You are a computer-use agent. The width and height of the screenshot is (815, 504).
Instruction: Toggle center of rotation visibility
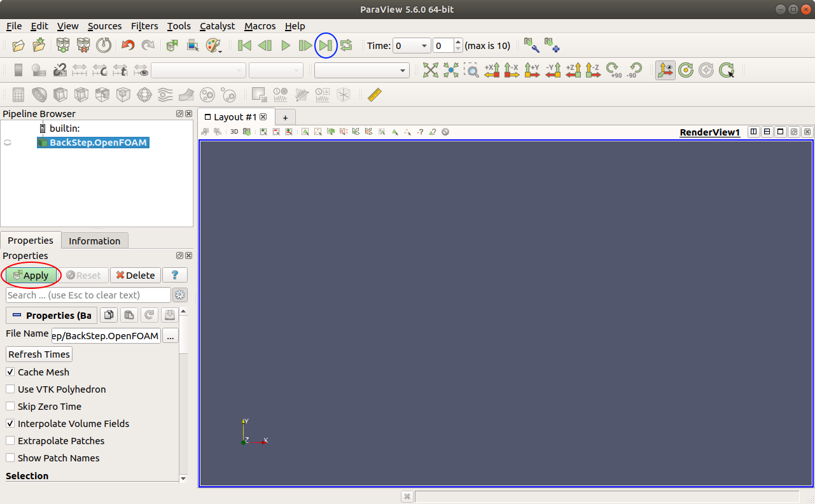pyautogui.click(x=686, y=70)
